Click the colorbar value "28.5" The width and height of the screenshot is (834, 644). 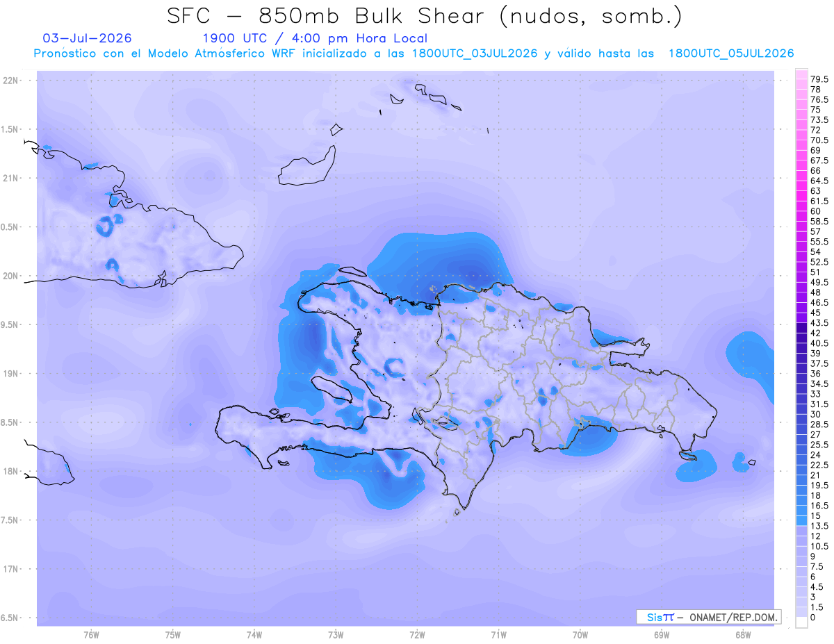821,424
